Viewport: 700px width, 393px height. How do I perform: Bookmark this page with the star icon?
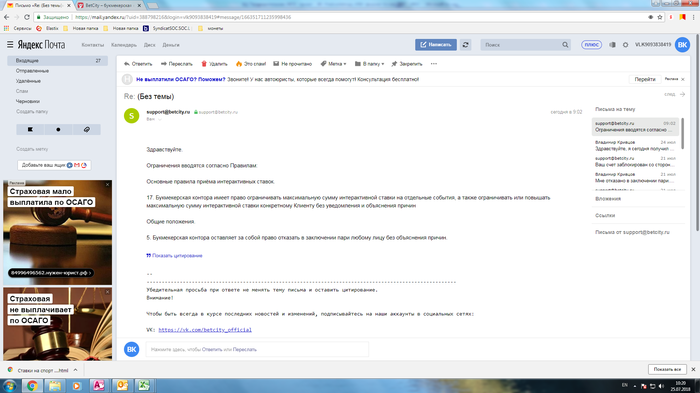(x=660, y=17)
